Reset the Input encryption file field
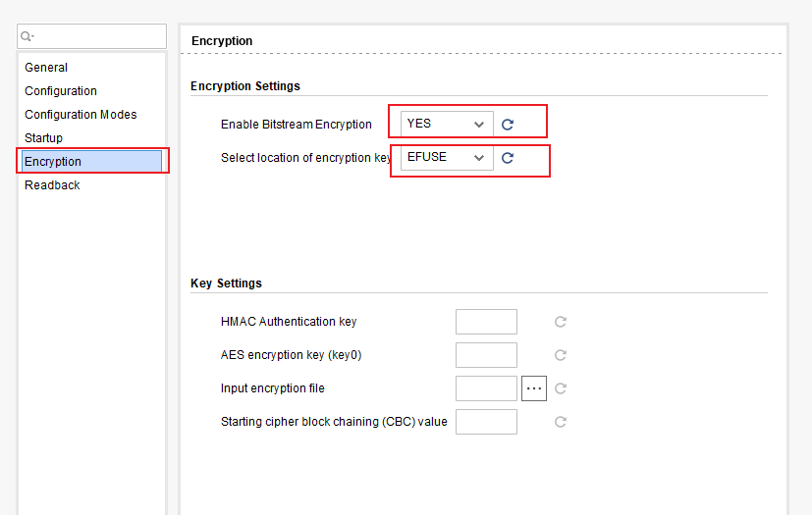The width and height of the screenshot is (812, 515). [x=561, y=388]
